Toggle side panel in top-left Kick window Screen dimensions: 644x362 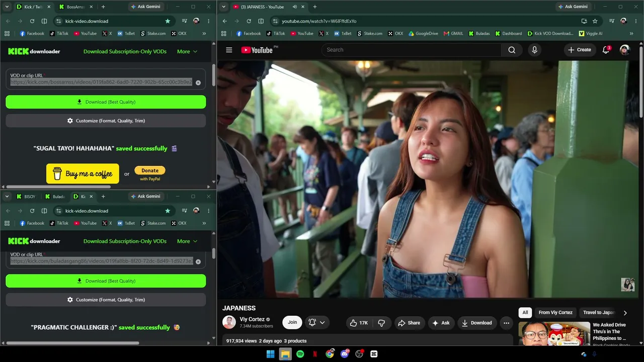tap(44, 21)
